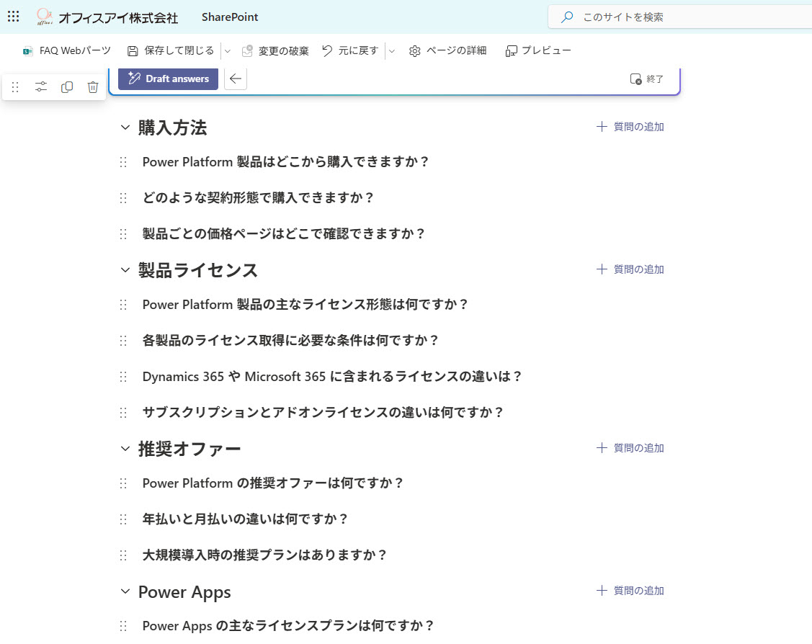Click 質問の追加 for 製品ライセンス
Image resolution: width=812 pixels, height=644 pixels.
tap(630, 269)
